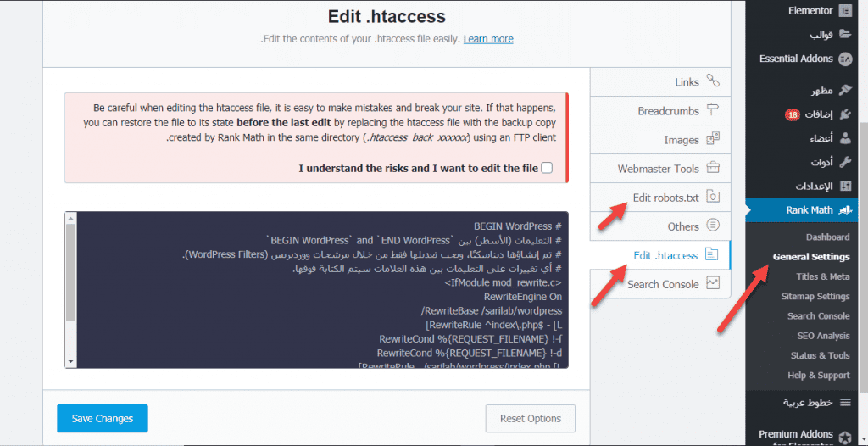Click the Webmaster Tools toolbox icon
Image resolution: width=868 pixels, height=446 pixels.
click(713, 169)
